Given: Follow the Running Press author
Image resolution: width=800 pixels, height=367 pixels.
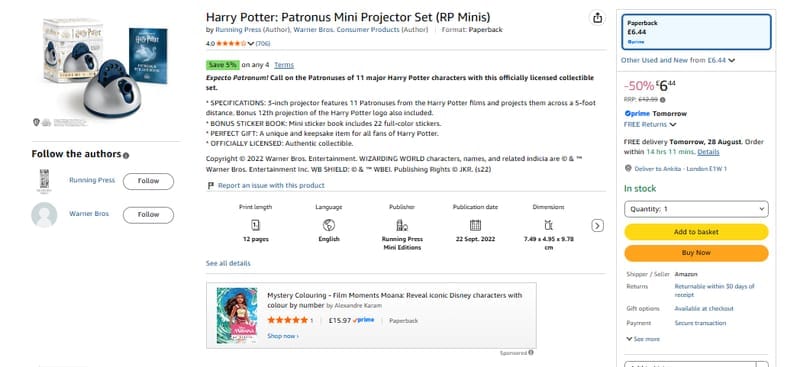Looking at the screenshot, I should pyautogui.click(x=148, y=181).
